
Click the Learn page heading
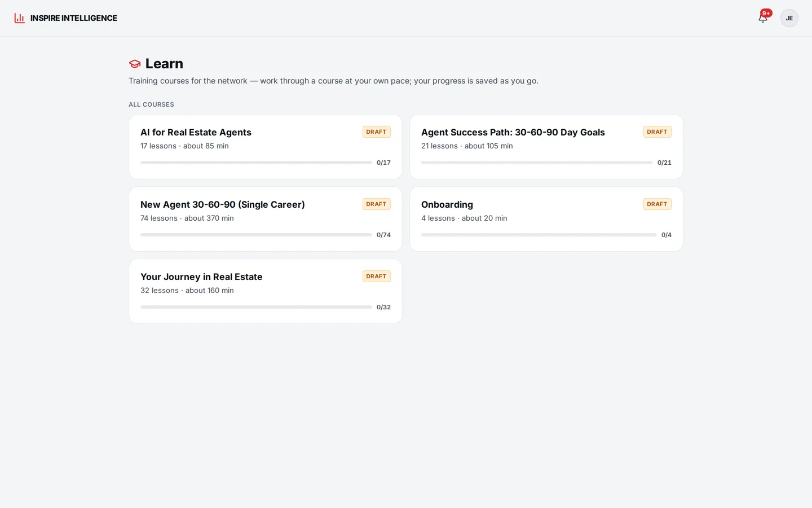tap(164, 64)
